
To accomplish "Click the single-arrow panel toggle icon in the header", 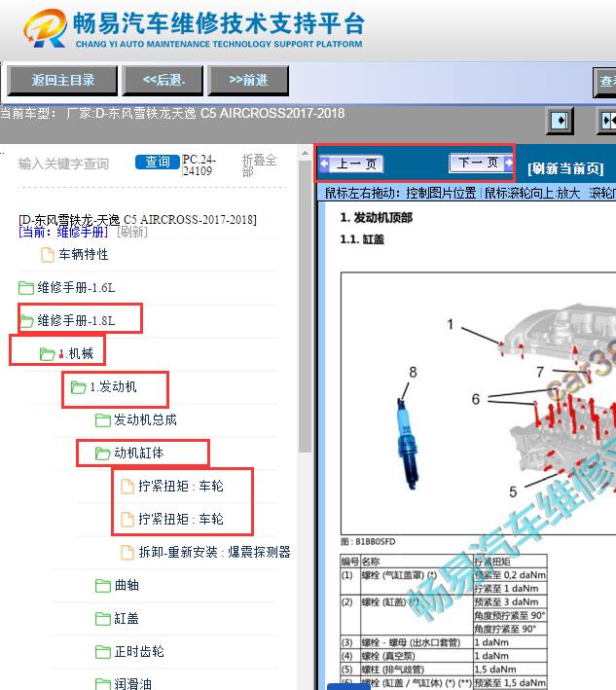I will (560, 120).
